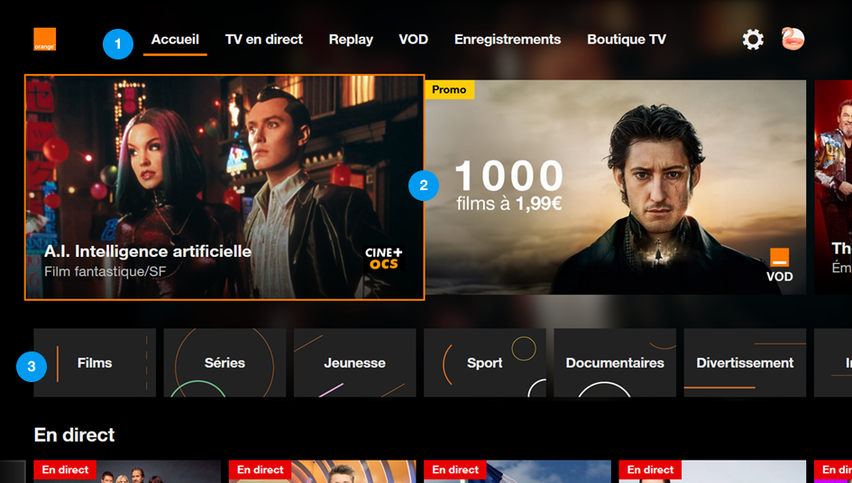Screen dimensions: 852x483
Task: Go to TV en direct tab
Action: coord(264,39)
